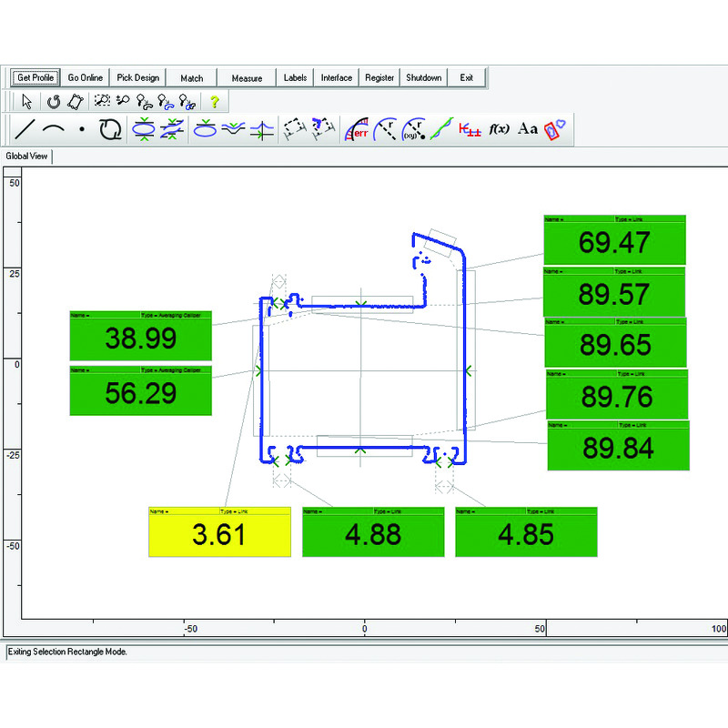Click the circular arrow circle tool
Viewport: 728px width, 728px height.
click(x=109, y=130)
